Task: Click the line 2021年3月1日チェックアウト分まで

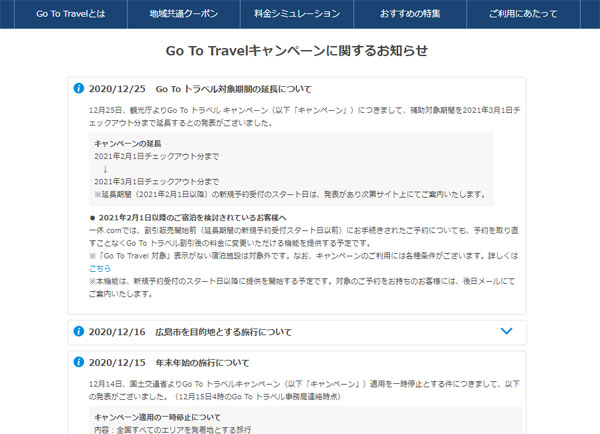Action: (x=157, y=181)
